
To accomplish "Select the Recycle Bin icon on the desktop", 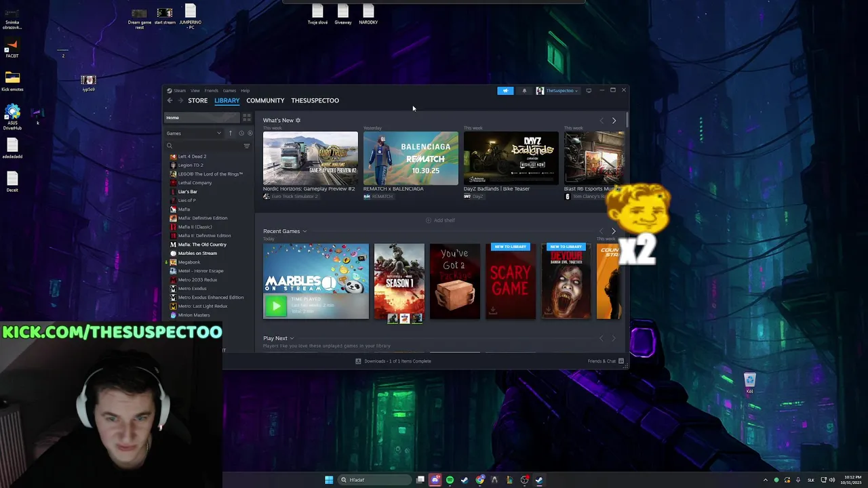I will pyautogui.click(x=749, y=383).
